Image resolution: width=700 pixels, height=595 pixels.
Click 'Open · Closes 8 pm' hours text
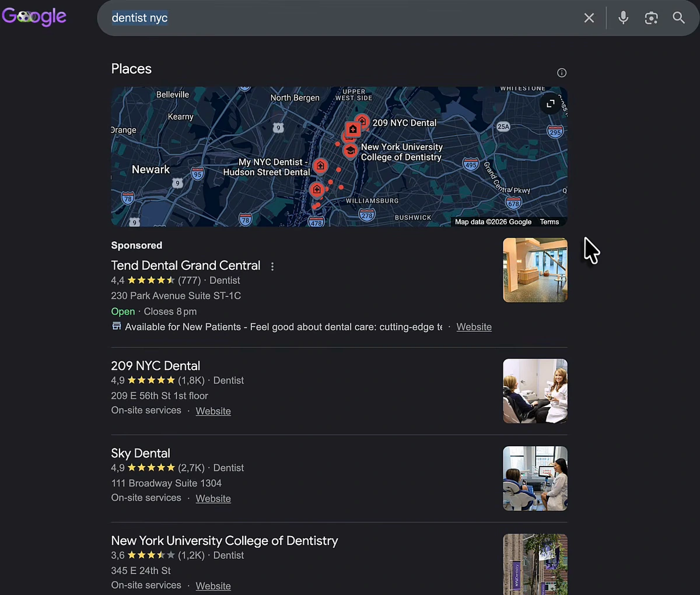pyautogui.click(x=154, y=311)
